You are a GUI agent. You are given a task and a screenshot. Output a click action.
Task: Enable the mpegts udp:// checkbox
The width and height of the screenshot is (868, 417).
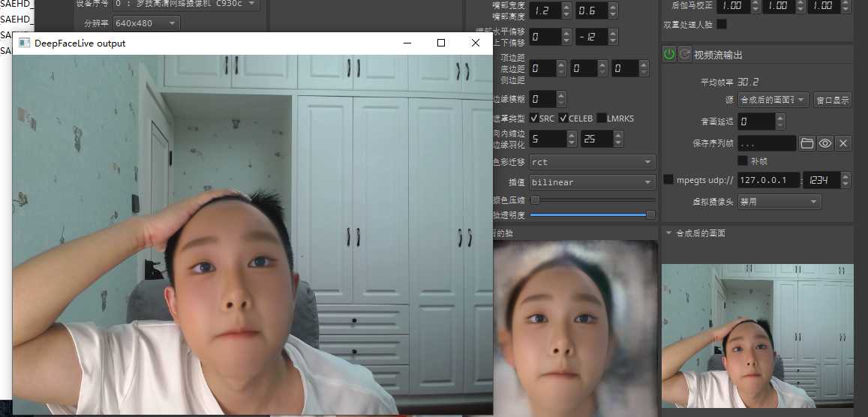(668, 180)
